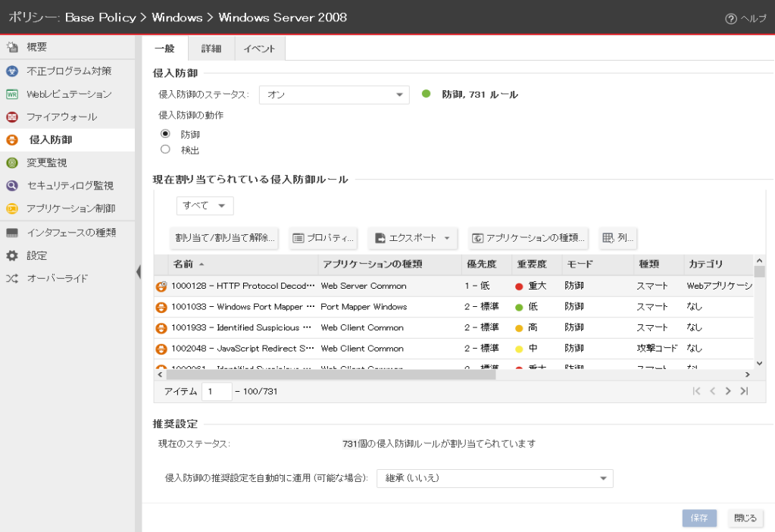Click the ヘルプ question mark icon

tap(730, 19)
